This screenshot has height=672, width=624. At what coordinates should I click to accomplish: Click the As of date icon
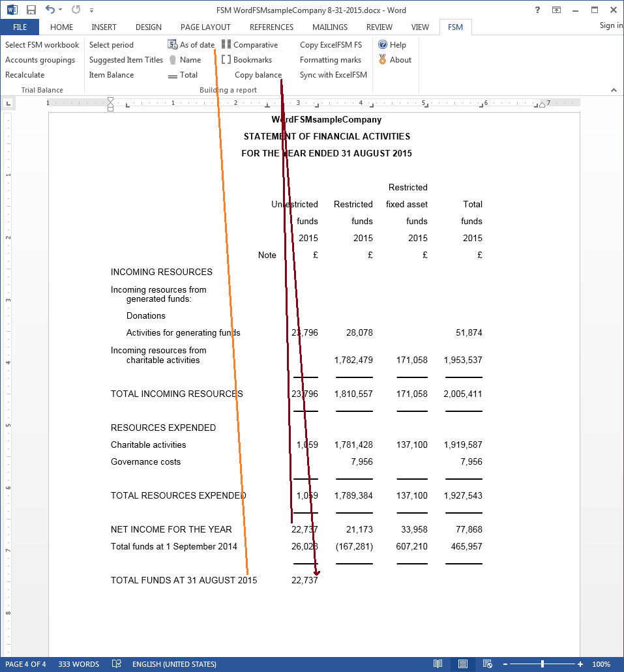[x=172, y=44]
